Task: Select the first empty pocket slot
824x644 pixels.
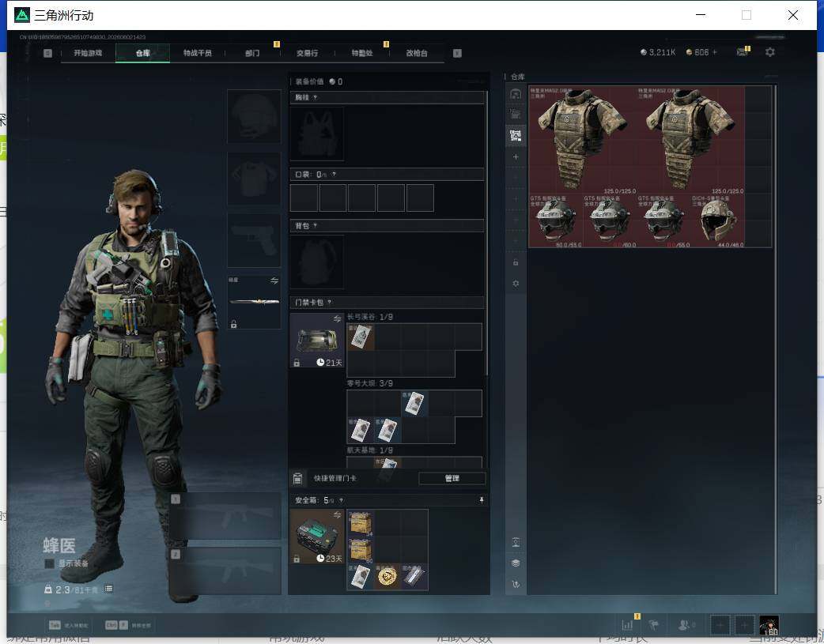Action: pos(304,198)
